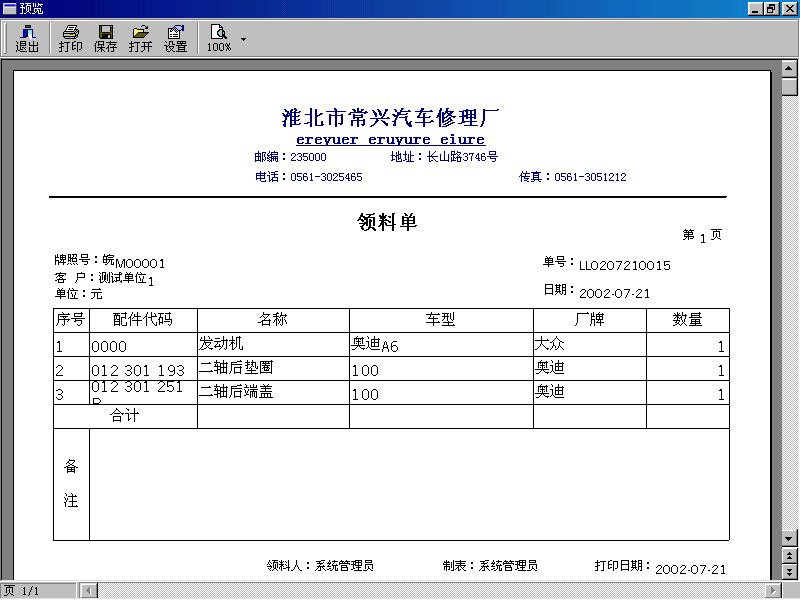
Task: Click the 车型 column header
Action: 441,320
